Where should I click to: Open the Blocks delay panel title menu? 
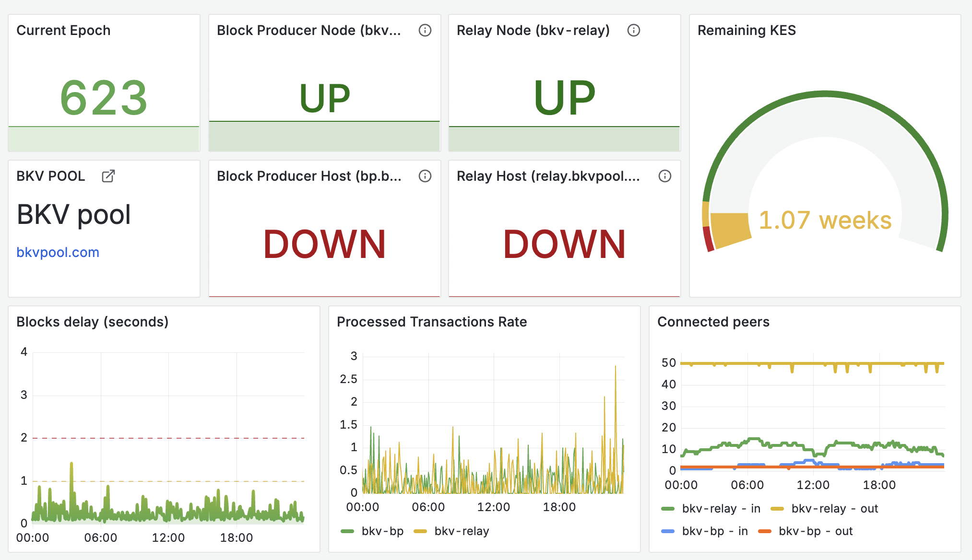(x=92, y=322)
